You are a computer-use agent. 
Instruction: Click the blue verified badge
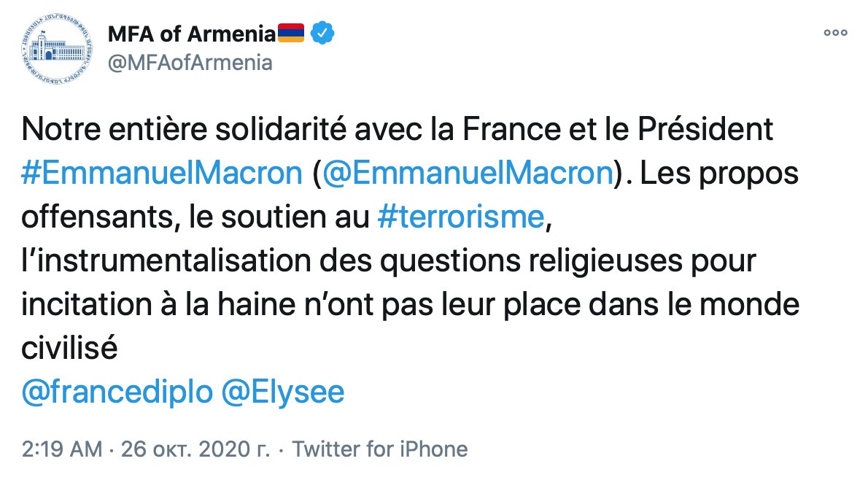point(324,34)
